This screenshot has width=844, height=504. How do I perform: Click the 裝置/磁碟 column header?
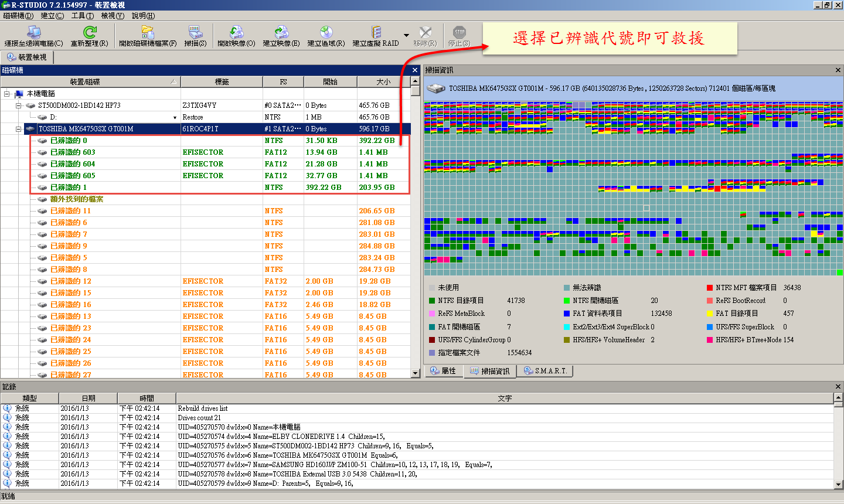coord(85,82)
